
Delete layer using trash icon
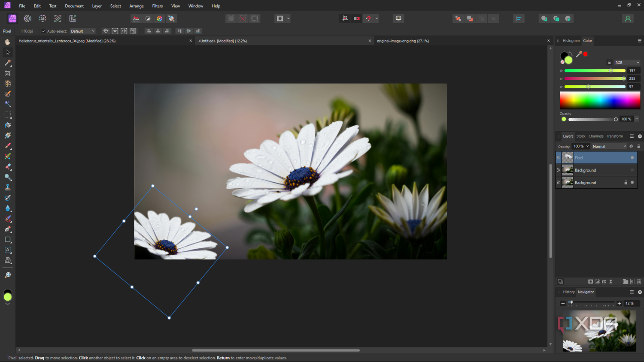639,281
